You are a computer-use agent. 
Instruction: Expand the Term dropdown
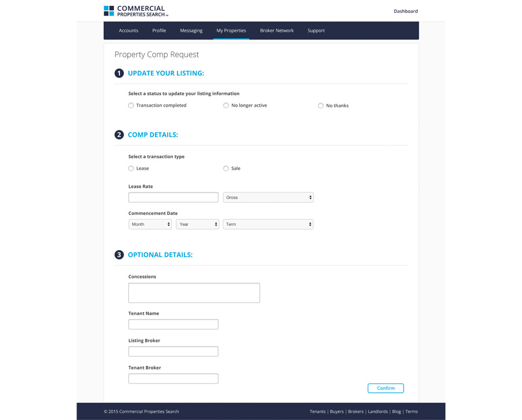268,224
